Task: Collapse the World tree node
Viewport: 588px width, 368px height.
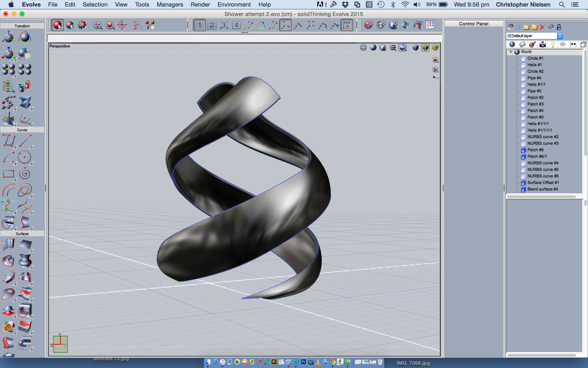Action: (511, 52)
